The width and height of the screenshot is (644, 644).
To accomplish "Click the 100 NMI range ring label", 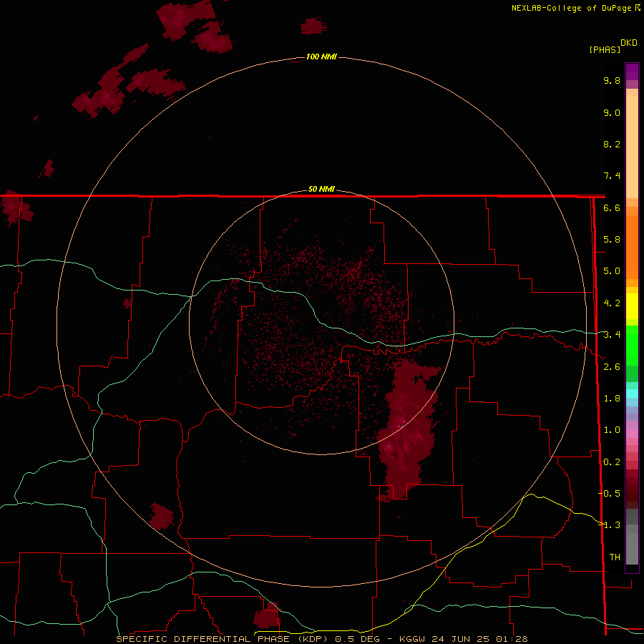I will click(321, 57).
